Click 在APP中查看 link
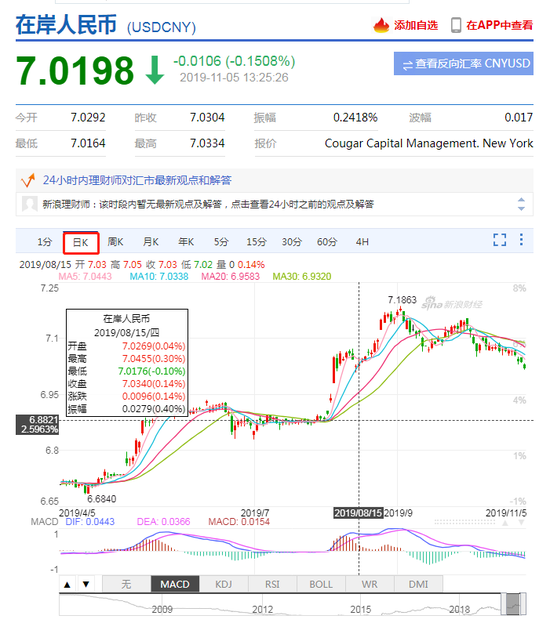The height and width of the screenshot is (623, 550). (x=500, y=25)
